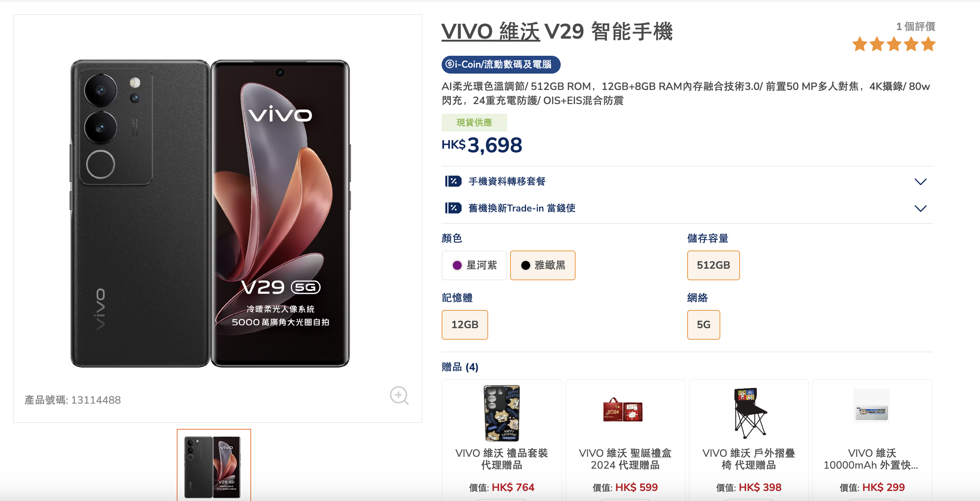Select the 雅緻黑 color option
This screenshot has height=501, width=980.
542,265
